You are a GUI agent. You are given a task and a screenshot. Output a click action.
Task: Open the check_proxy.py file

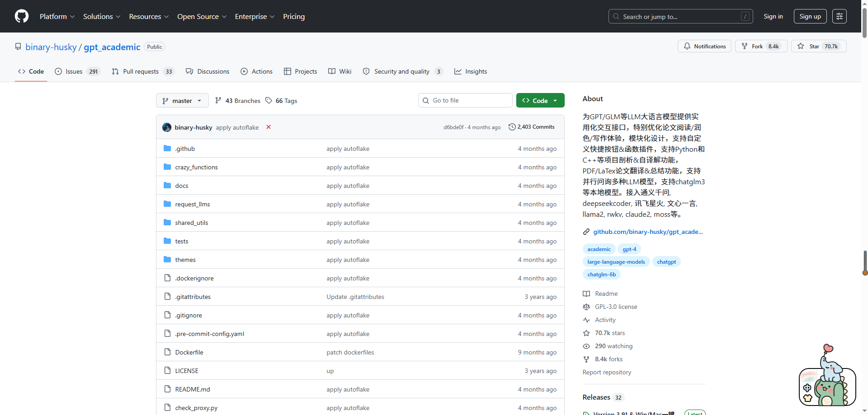click(x=196, y=408)
